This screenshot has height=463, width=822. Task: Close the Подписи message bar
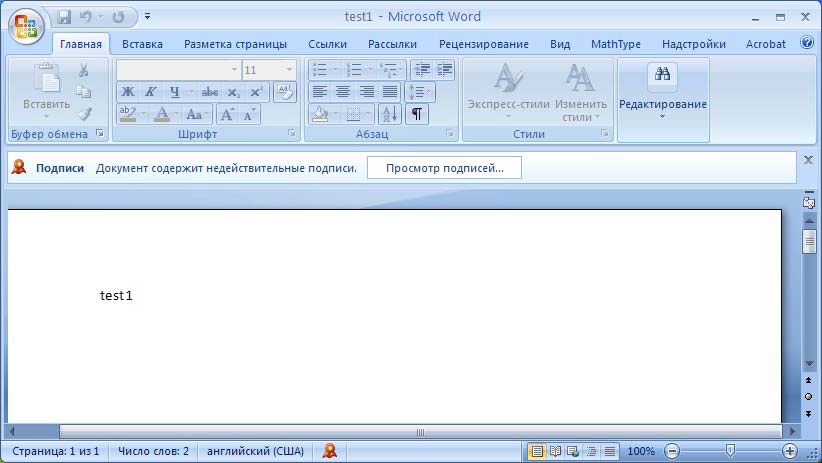click(808, 160)
